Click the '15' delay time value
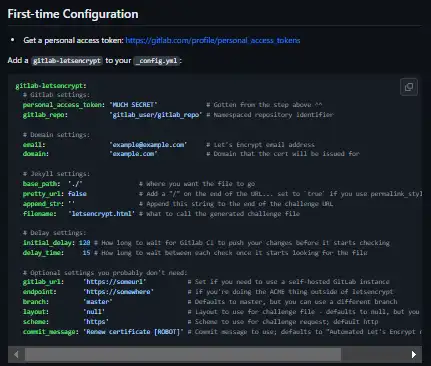 [87, 253]
